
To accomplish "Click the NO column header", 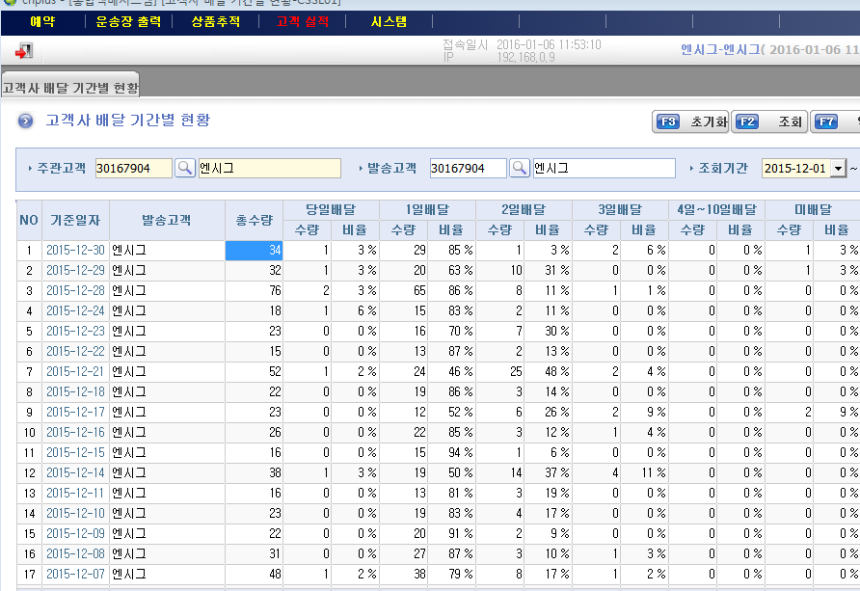I will click(29, 220).
